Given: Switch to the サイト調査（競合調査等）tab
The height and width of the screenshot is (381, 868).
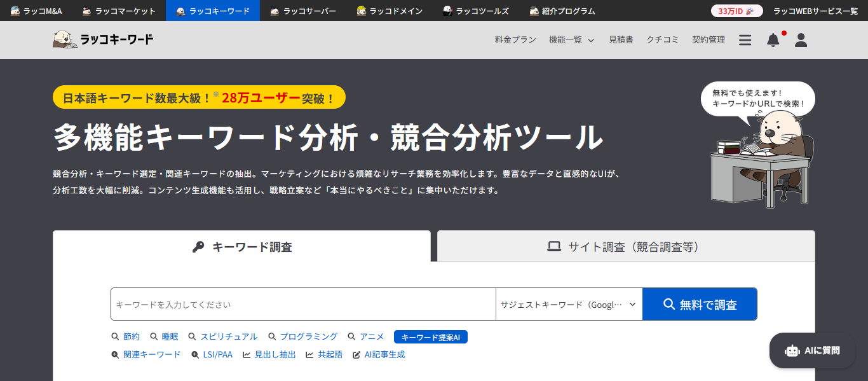Looking at the screenshot, I should (625, 246).
